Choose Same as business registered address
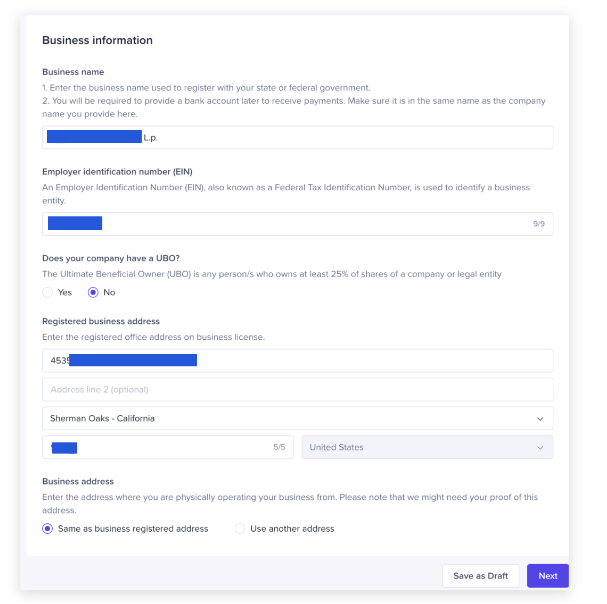The image size is (607, 604). pyautogui.click(x=48, y=528)
